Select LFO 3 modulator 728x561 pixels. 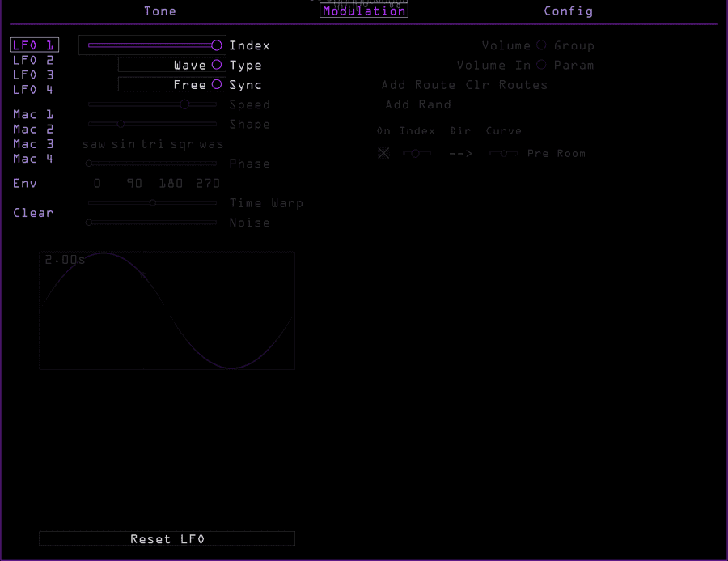pos(33,74)
